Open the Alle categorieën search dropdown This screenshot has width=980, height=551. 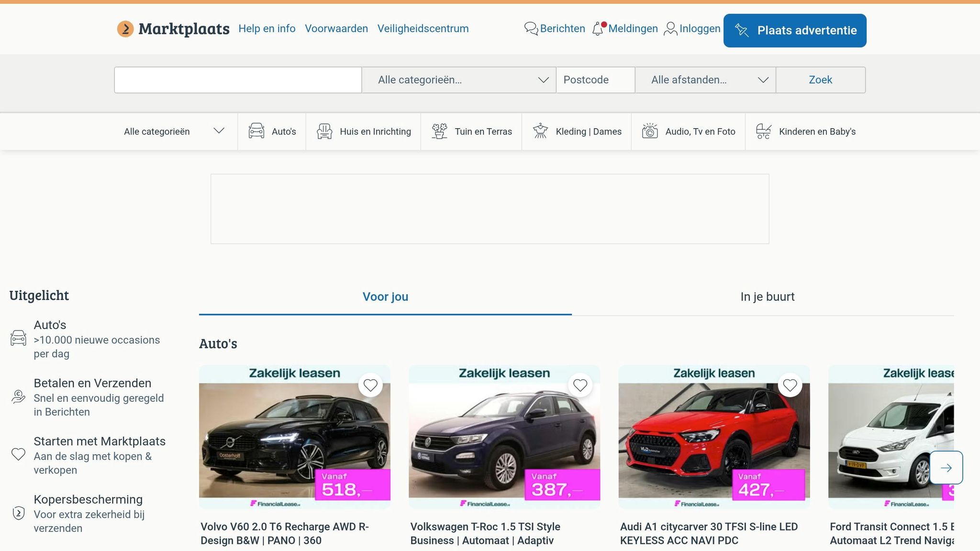[x=459, y=80]
